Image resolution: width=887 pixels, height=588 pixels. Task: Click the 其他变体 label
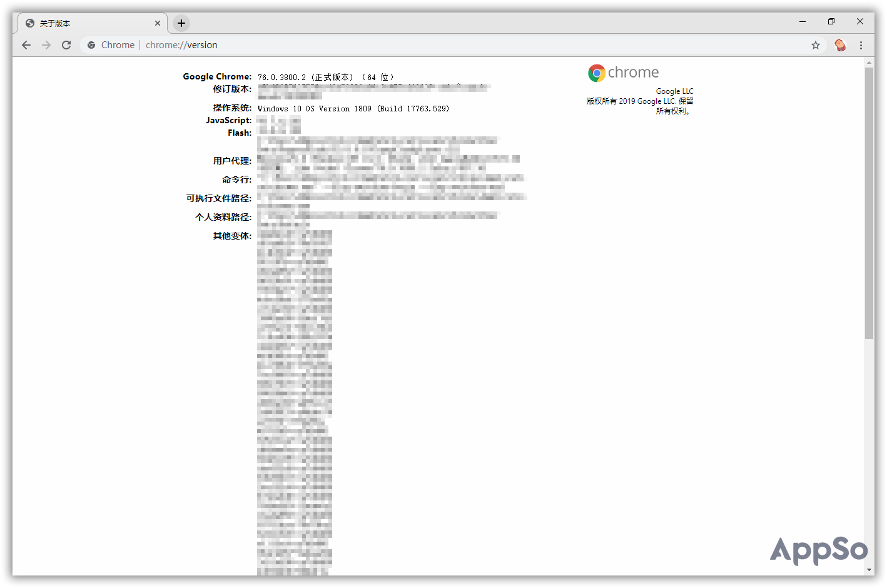pyautogui.click(x=232, y=236)
